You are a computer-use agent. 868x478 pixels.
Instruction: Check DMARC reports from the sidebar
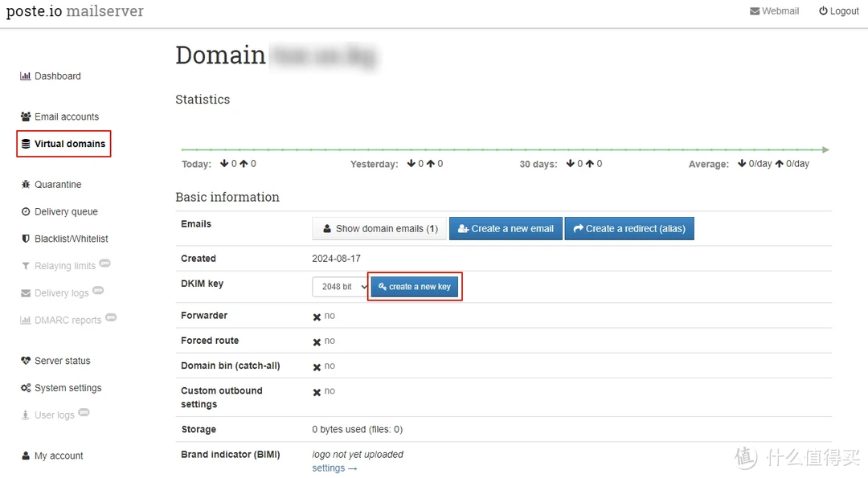(x=68, y=320)
